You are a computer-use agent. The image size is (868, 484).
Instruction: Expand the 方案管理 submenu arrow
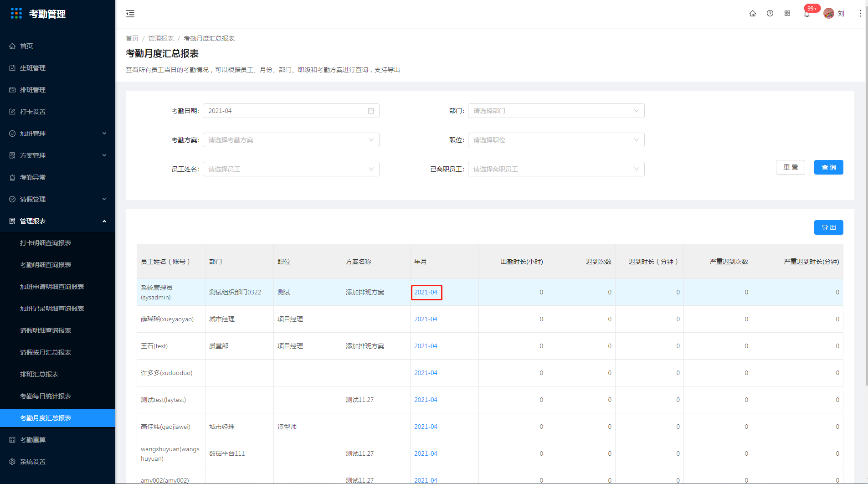tap(104, 155)
